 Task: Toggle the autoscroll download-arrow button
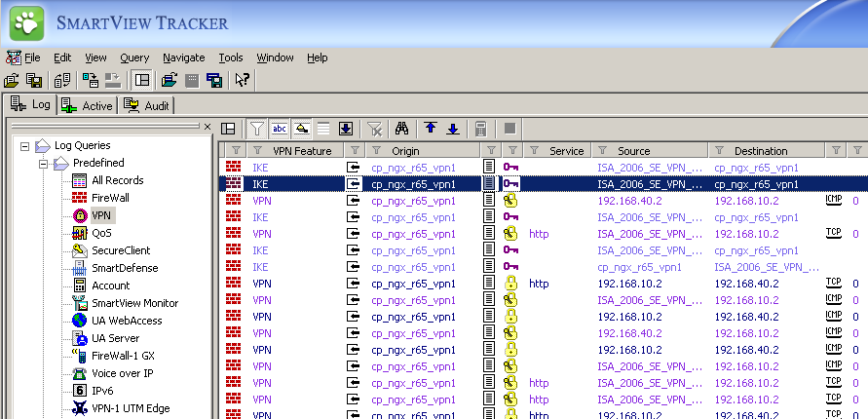[346, 129]
